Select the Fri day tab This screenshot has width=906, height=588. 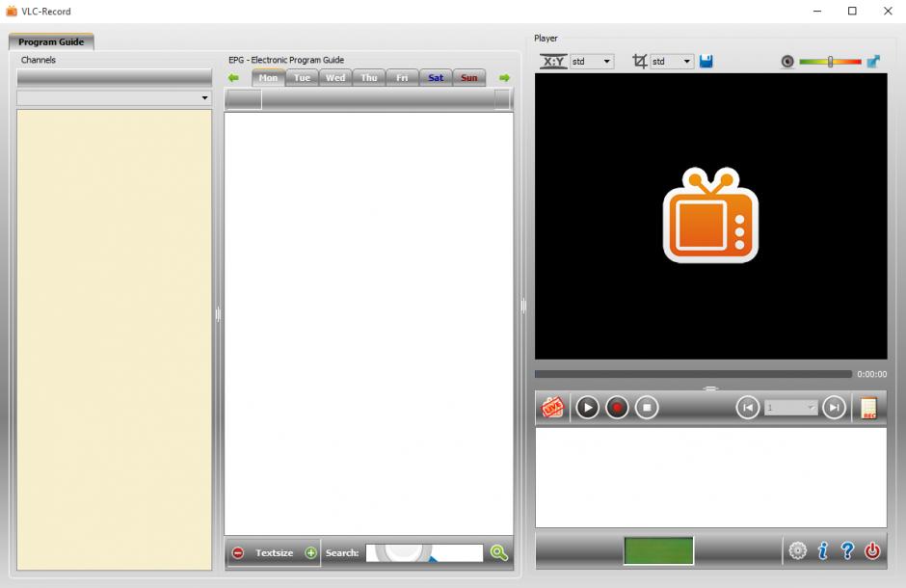402,78
